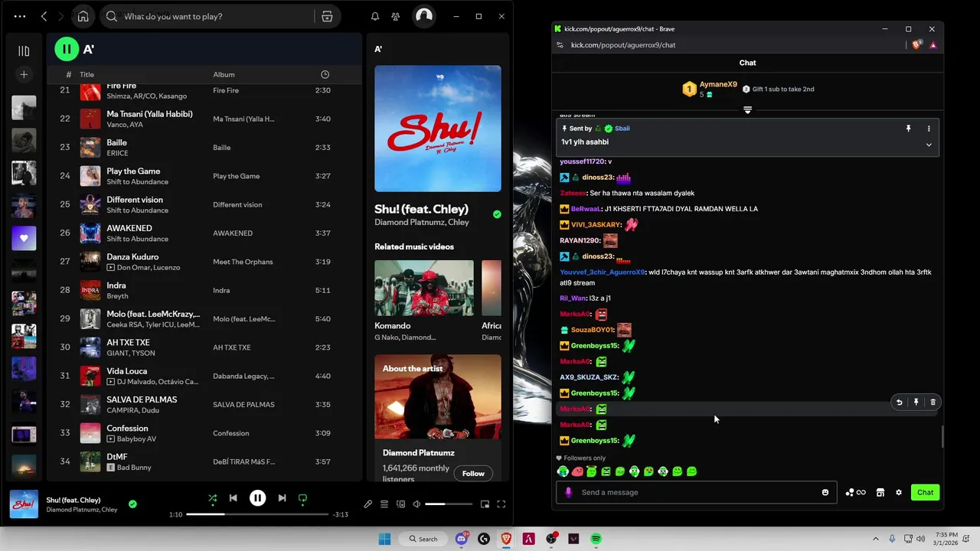Skip to previous track in player bar
The width and height of the screenshot is (980, 551).
coord(234,498)
